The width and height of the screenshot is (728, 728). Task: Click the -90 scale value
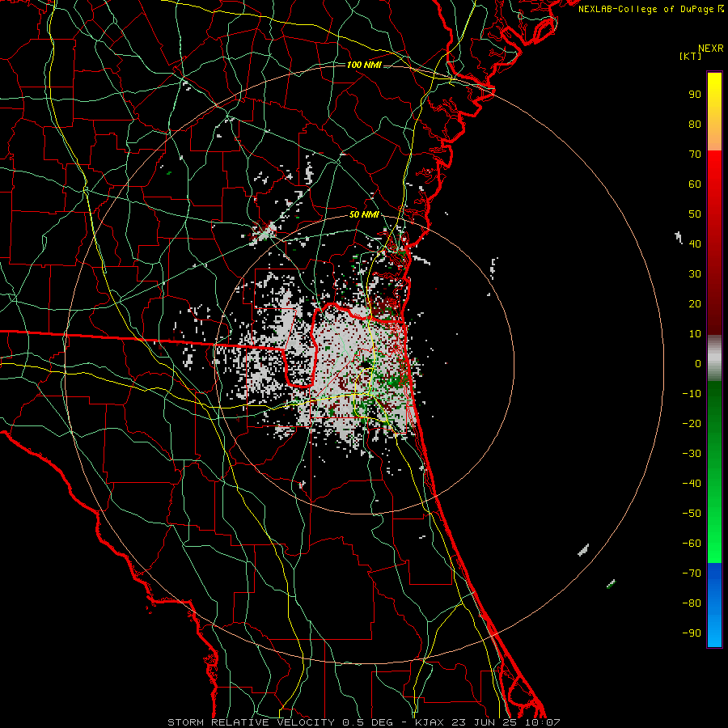[692, 633]
